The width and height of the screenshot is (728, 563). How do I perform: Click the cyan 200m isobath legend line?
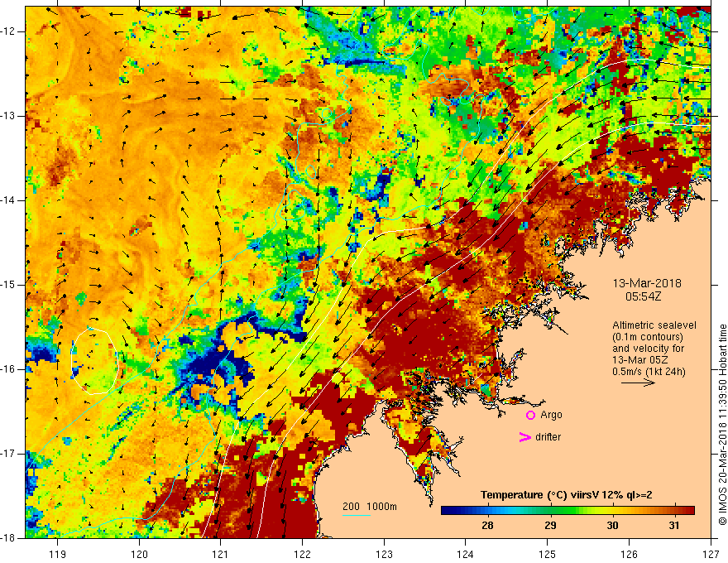[356, 515]
